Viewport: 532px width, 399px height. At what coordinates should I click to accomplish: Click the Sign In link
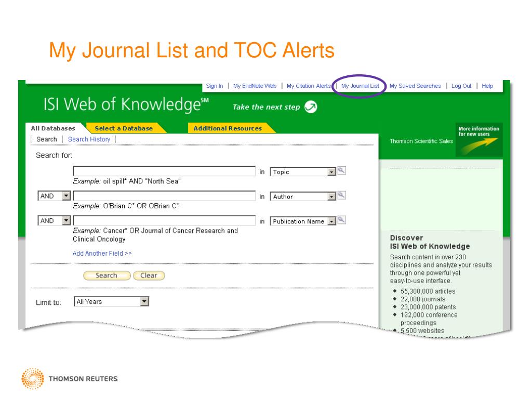(x=215, y=86)
